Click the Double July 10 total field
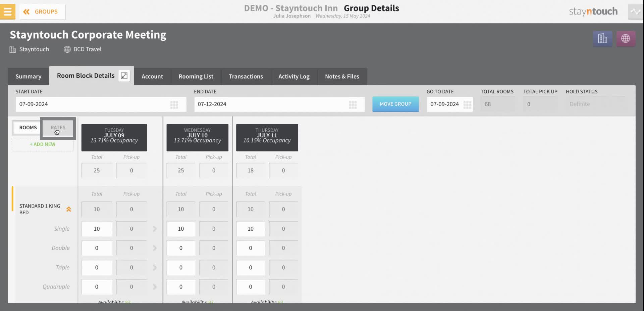This screenshot has height=311, width=644. [x=181, y=248]
